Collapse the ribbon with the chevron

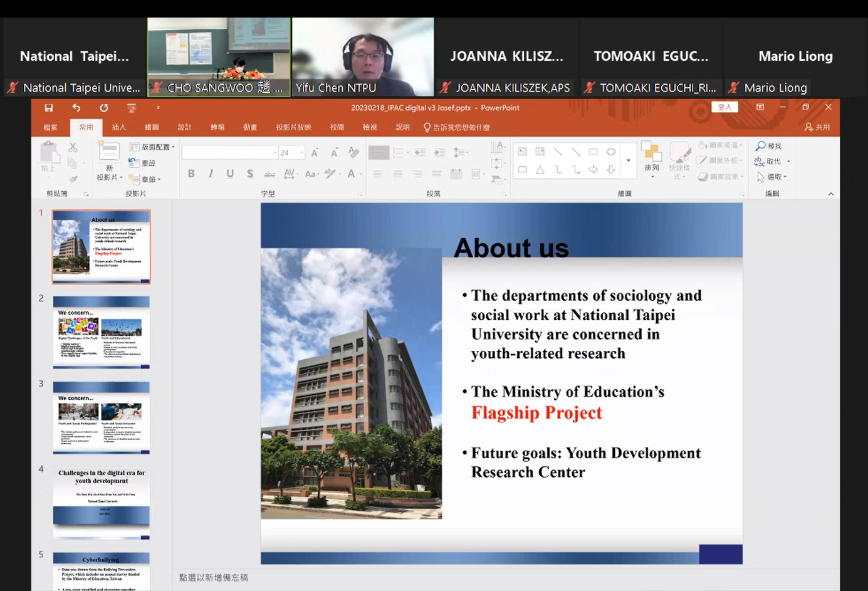coord(831,194)
